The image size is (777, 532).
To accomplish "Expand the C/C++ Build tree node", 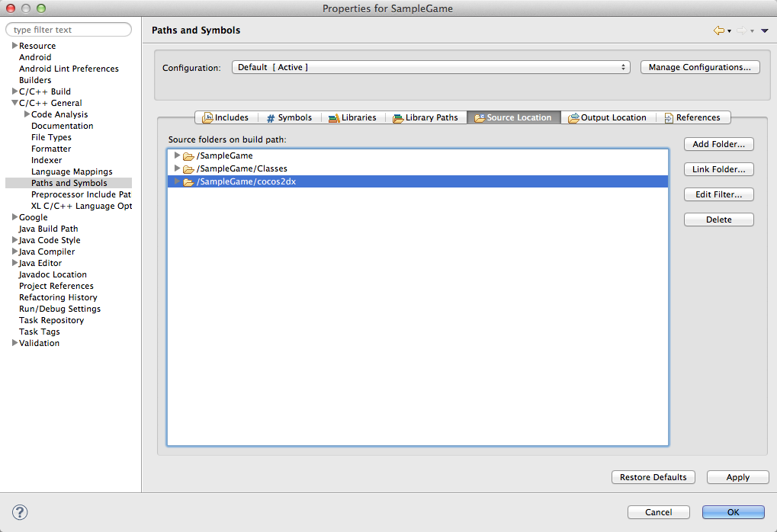I will click(14, 91).
